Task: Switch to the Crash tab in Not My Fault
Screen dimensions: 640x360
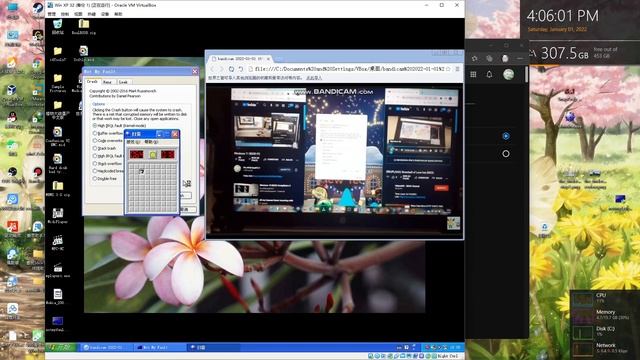Action: click(x=92, y=82)
